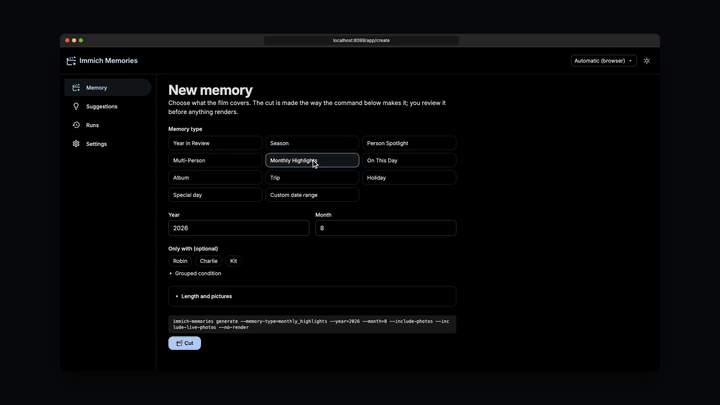Screen dimensions: 720x405
Task: Click the Memory sidebar icon
Action: 76,87
